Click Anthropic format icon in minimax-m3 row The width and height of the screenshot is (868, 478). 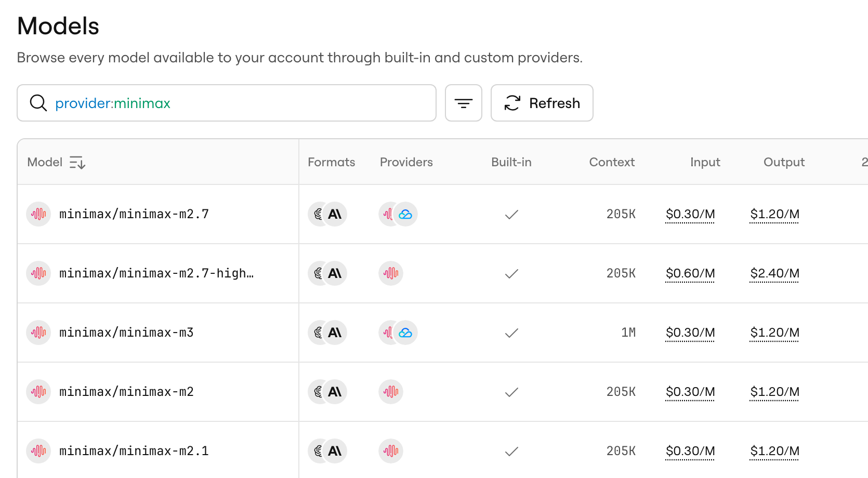[x=335, y=333]
